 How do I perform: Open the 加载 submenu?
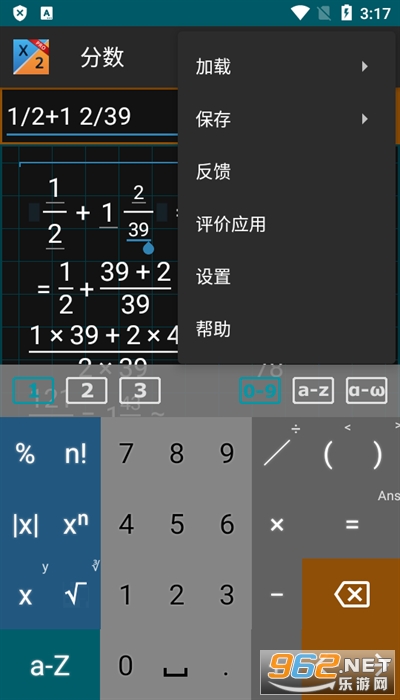click(x=286, y=67)
